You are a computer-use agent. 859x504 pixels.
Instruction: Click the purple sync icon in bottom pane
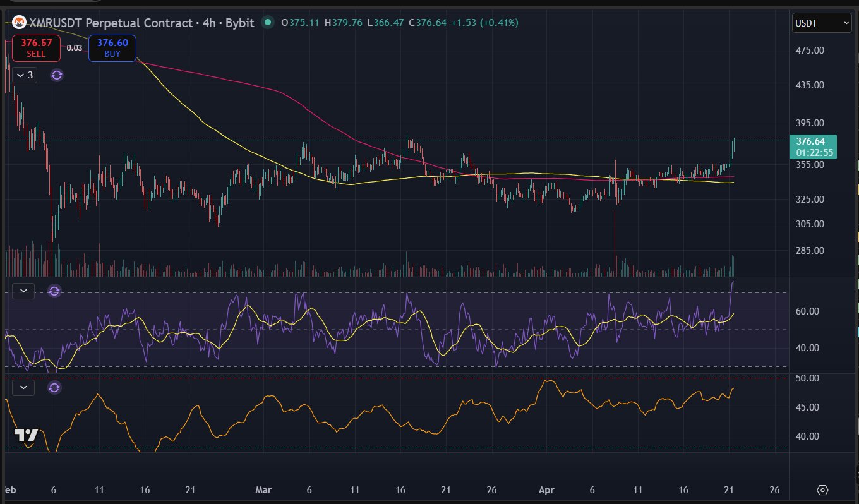[55, 387]
